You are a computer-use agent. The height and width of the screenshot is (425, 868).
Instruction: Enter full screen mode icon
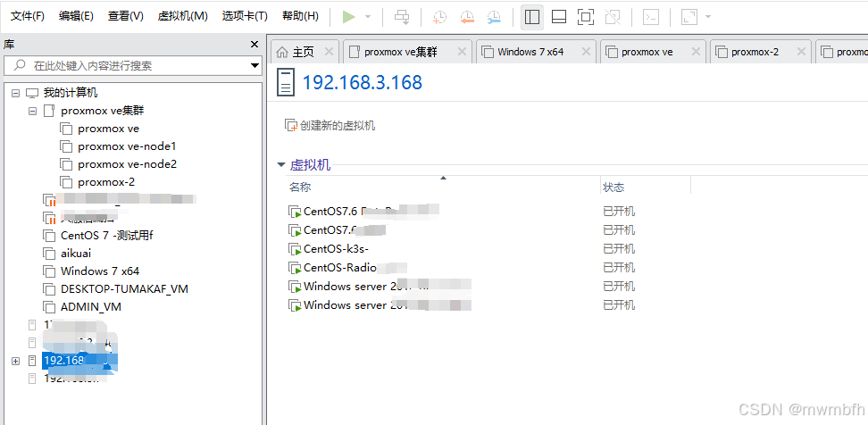586,17
